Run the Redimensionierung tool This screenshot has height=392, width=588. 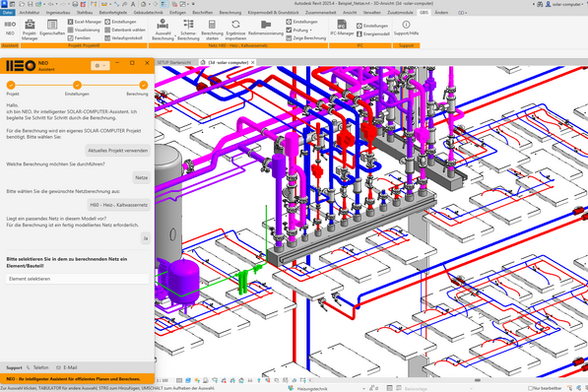(x=266, y=29)
